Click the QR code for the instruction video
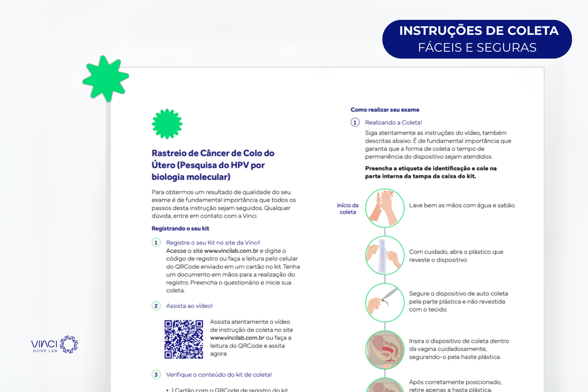588x392 pixels. [x=184, y=339]
